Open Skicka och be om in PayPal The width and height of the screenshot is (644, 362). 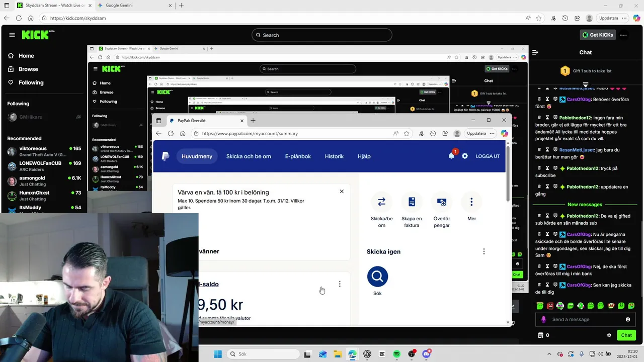tap(249, 156)
